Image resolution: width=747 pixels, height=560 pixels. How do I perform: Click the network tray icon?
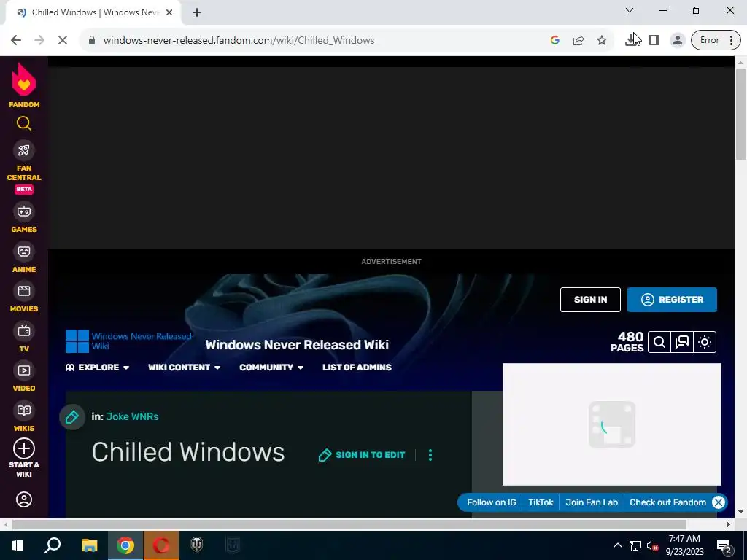(635, 545)
